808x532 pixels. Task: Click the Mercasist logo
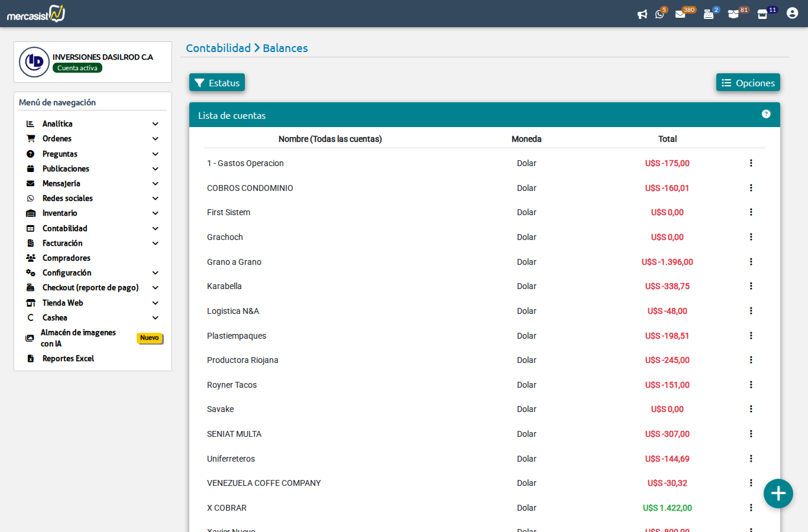click(x=36, y=14)
